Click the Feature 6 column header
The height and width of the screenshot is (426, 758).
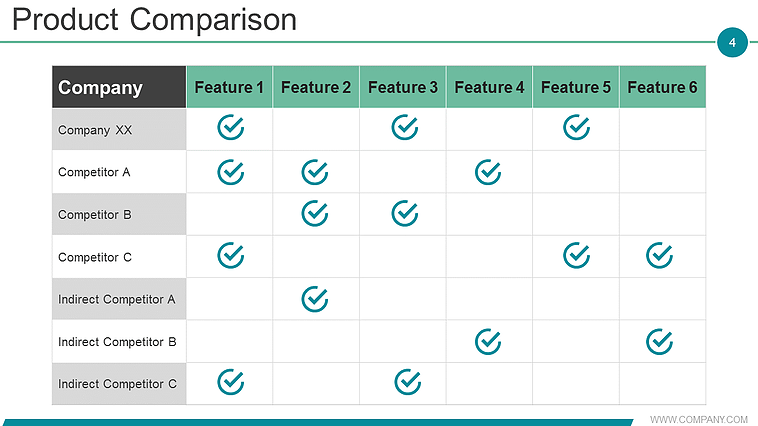[x=662, y=87]
